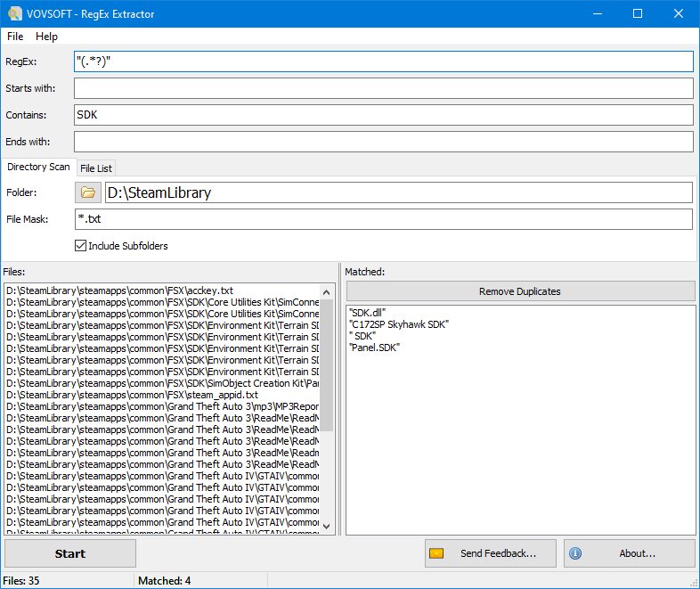Focus the Starts with text field
Screen dimensions: 700x589
coord(383,88)
